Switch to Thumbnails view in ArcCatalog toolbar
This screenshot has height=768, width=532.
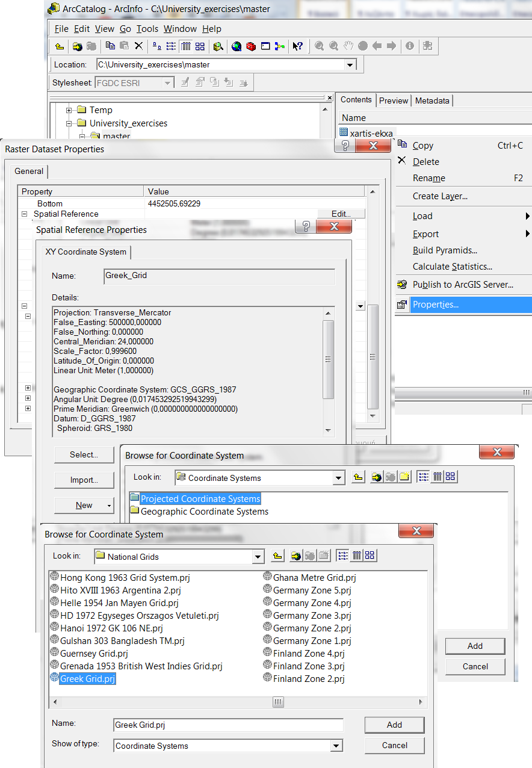coord(200,46)
